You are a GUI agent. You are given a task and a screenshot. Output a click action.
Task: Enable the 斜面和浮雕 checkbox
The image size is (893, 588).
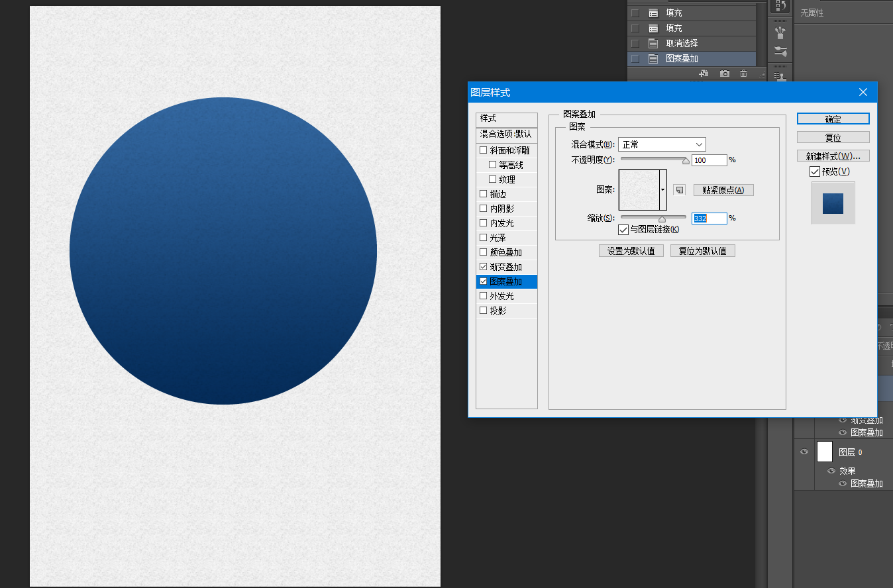tap(483, 150)
